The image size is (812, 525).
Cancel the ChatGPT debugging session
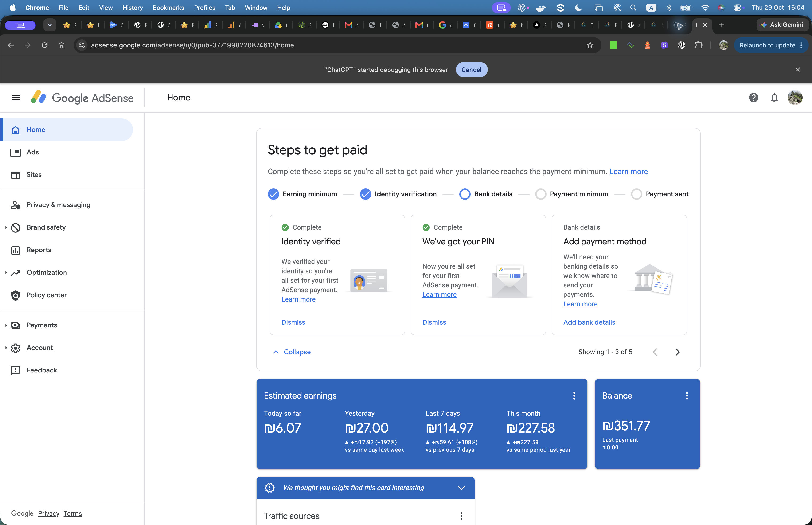click(471, 70)
